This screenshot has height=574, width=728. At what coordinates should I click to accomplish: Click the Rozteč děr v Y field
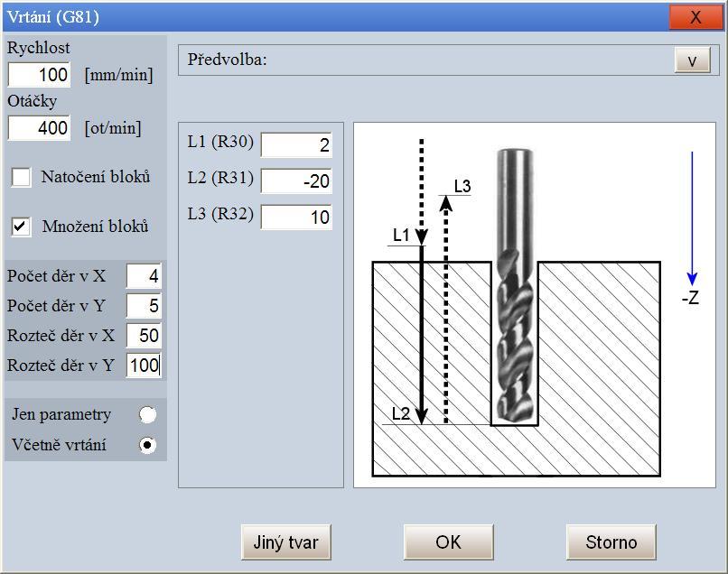tap(144, 366)
